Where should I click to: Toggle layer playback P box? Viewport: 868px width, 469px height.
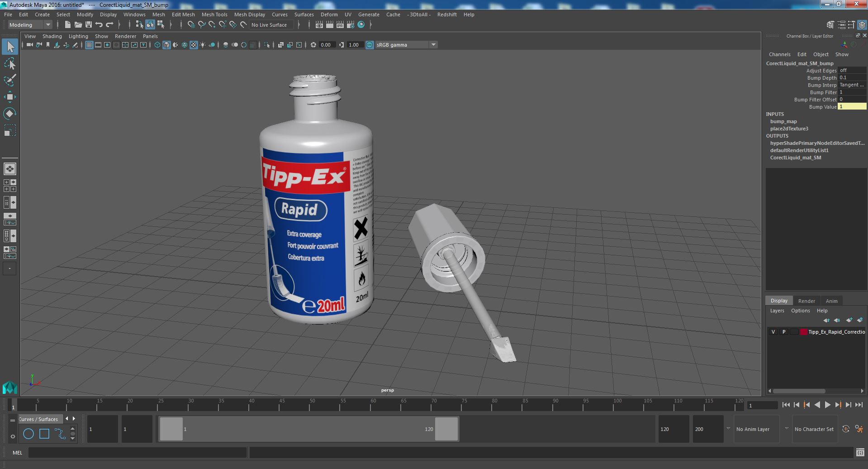click(784, 332)
